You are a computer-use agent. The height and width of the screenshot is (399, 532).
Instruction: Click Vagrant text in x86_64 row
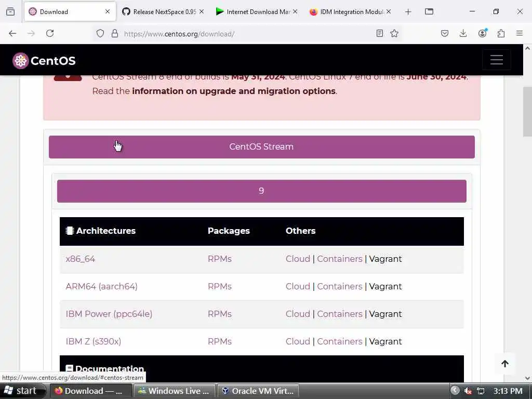coord(385,259)
